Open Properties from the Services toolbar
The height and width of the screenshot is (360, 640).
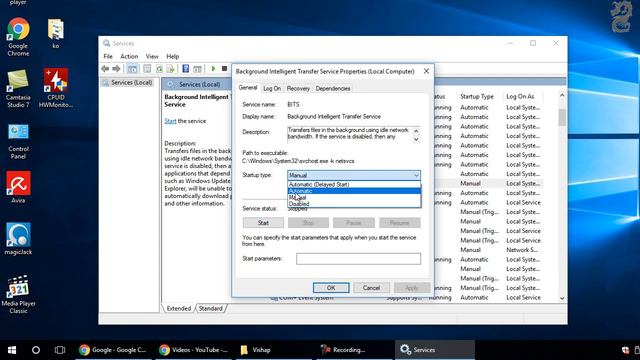(147, 69)
